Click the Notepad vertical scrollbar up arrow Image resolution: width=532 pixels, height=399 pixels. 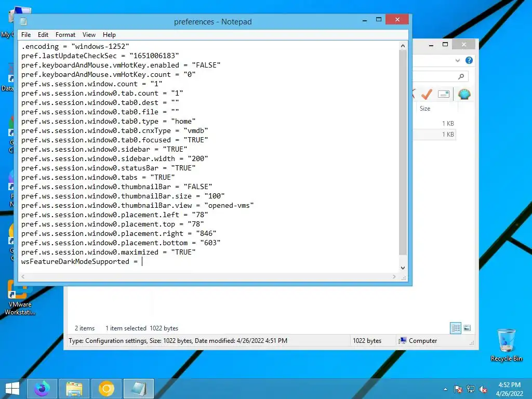tap(403, 46)
